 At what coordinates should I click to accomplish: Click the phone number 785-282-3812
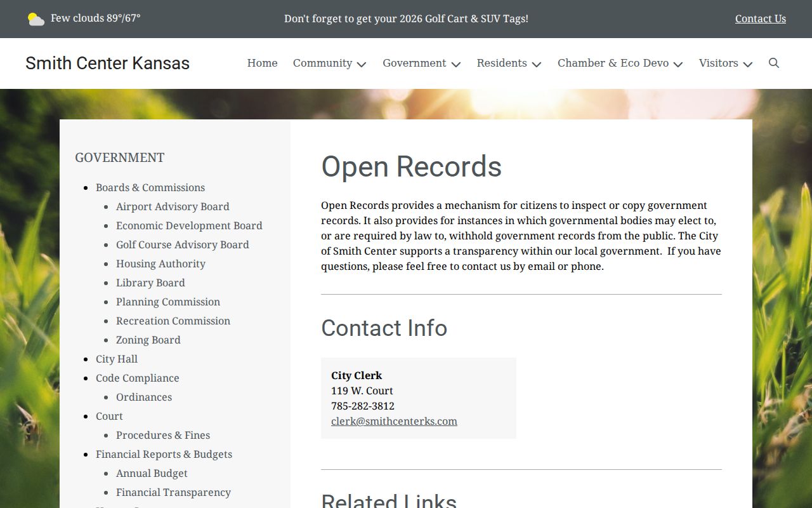point(363,406)
